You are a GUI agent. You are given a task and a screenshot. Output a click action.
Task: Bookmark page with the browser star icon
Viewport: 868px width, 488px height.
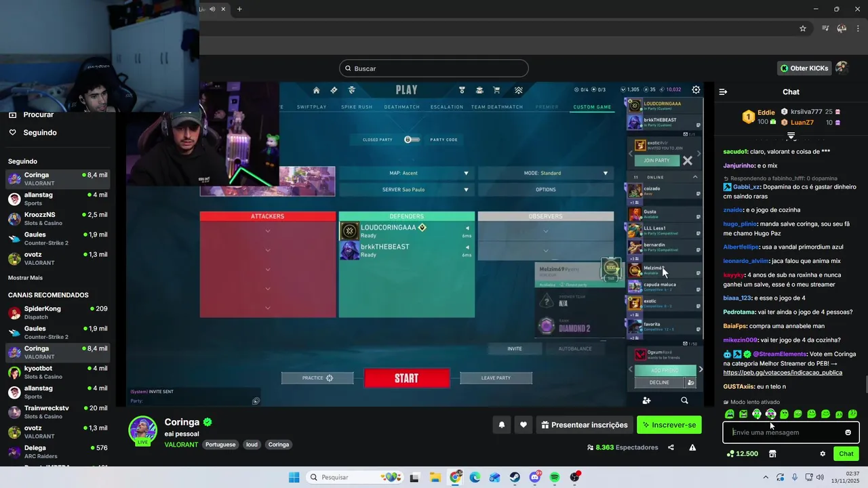pos(803,28)
